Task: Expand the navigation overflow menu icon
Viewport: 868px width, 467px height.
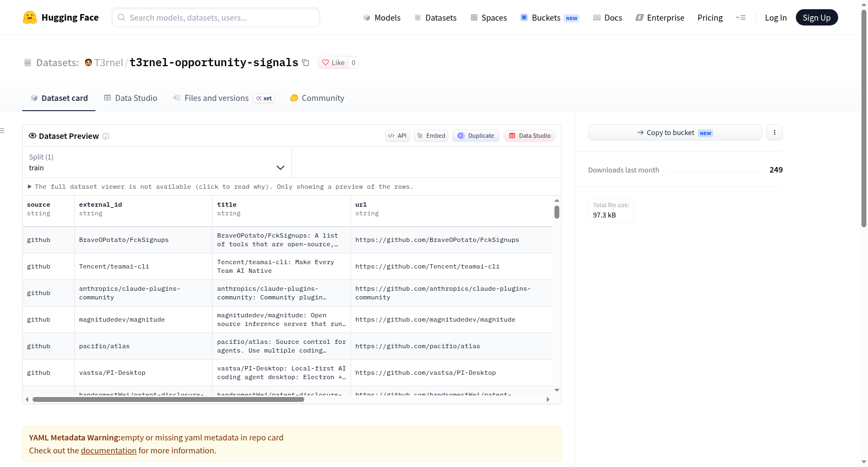Action: coord(741,17)
